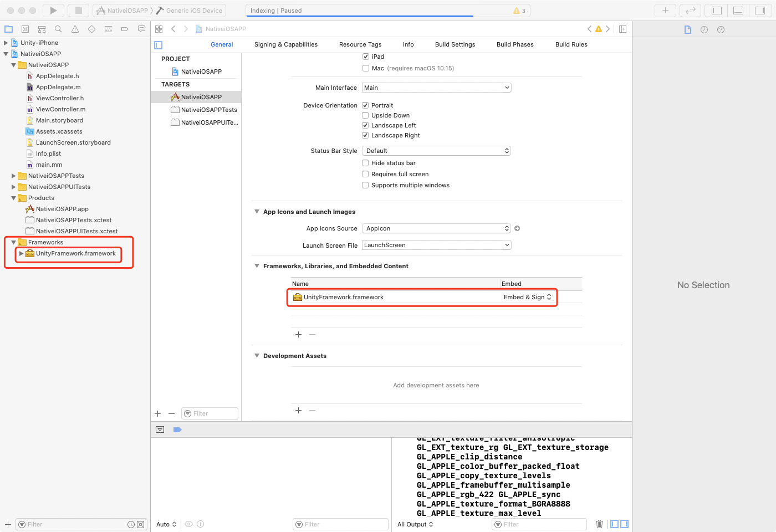Run the project with the Play button
The height and width of the screenshot is (532, 776).
[53, 11]
